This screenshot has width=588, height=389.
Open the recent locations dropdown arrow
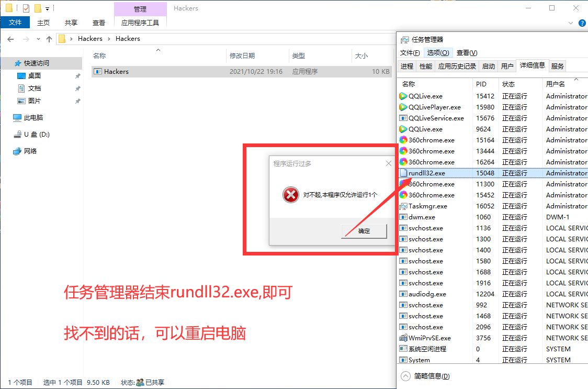click(38, 39)
